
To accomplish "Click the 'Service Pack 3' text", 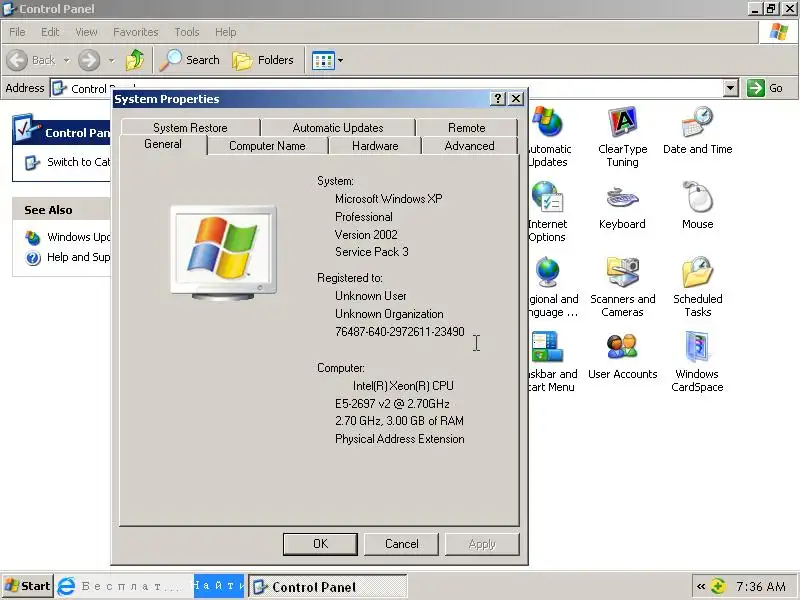I will 371,252.
